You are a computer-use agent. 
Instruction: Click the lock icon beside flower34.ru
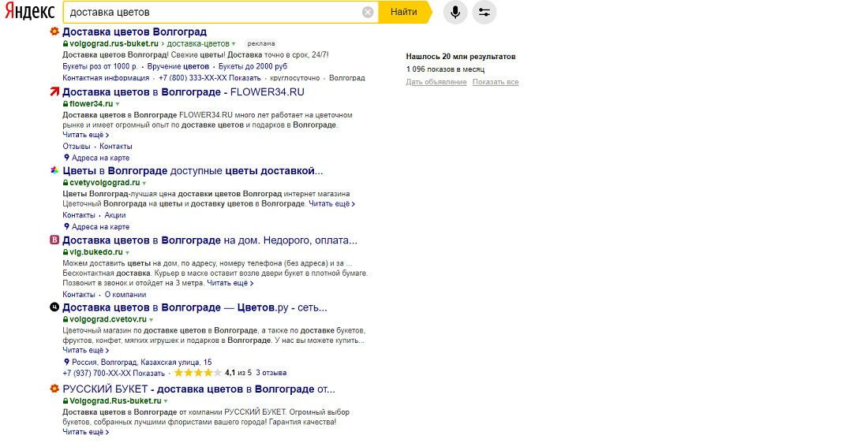pos(65,104)
